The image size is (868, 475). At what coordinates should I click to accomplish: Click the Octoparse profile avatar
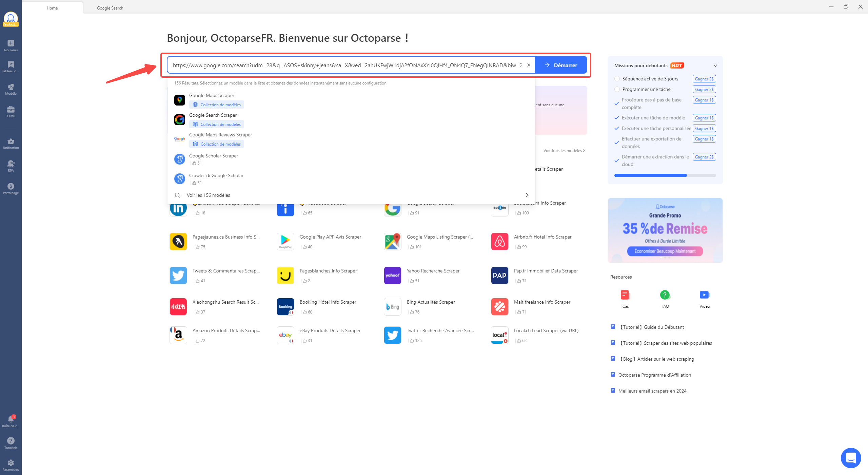click(x=11, y=19)
